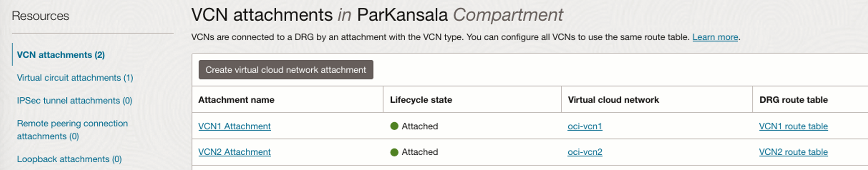Click the green status dot for VCN2 Attachment
Image resolution: width=868 pixels, height=170 pixels.
(x=394, y=152)
